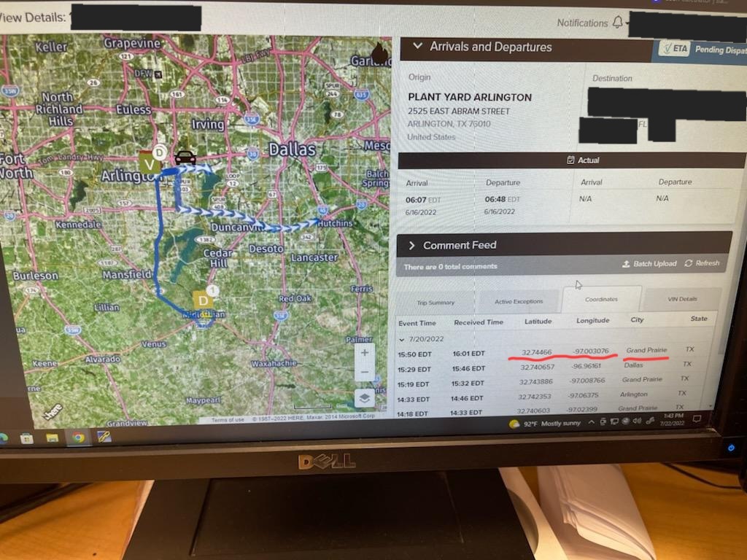
Task: Click the taskbar clock showing 1:43 PM
Action: point(673,419)
